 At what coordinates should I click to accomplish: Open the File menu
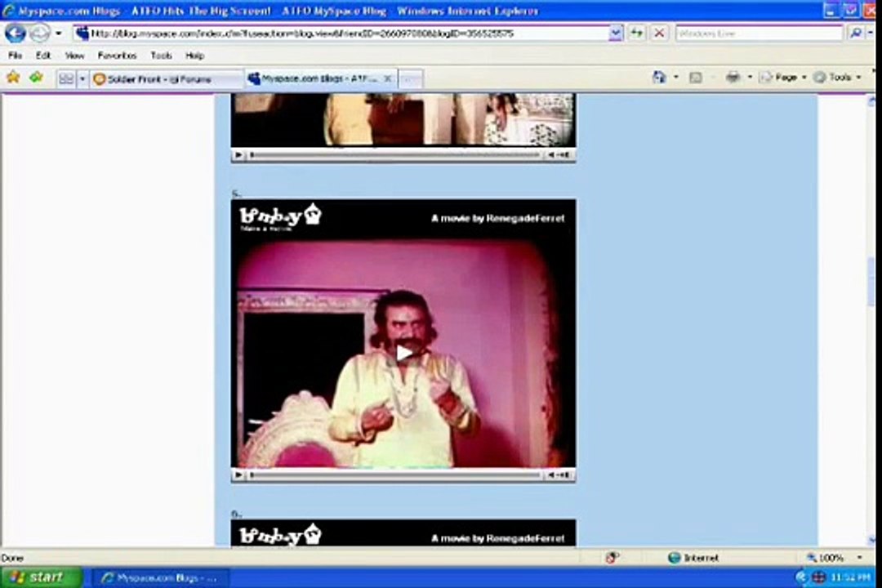[16, 56]
